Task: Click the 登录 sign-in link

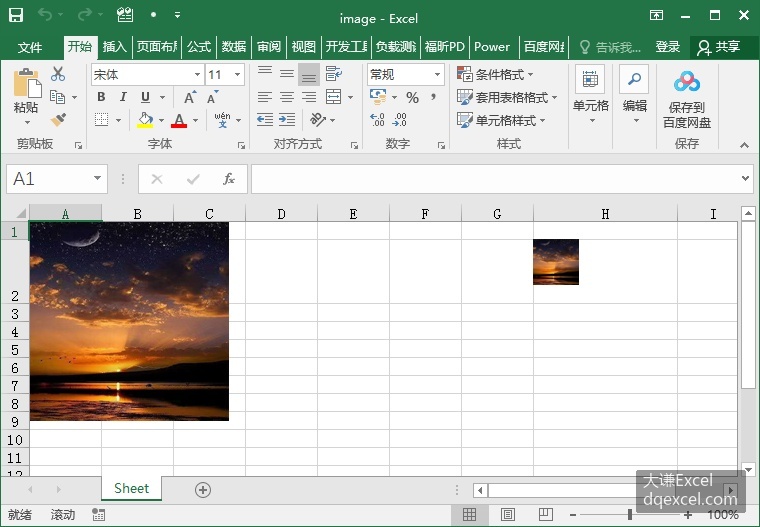Action: click(667, 47)
